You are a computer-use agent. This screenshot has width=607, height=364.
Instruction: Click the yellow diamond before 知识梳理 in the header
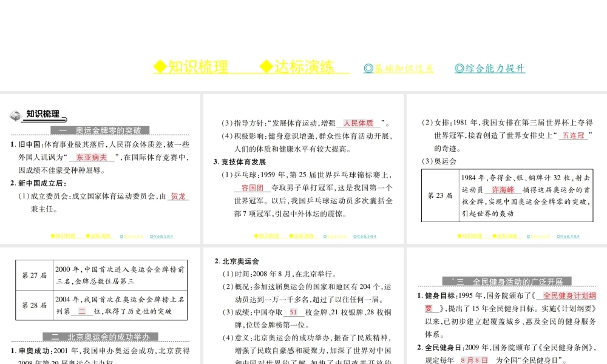tap(160, 67)
